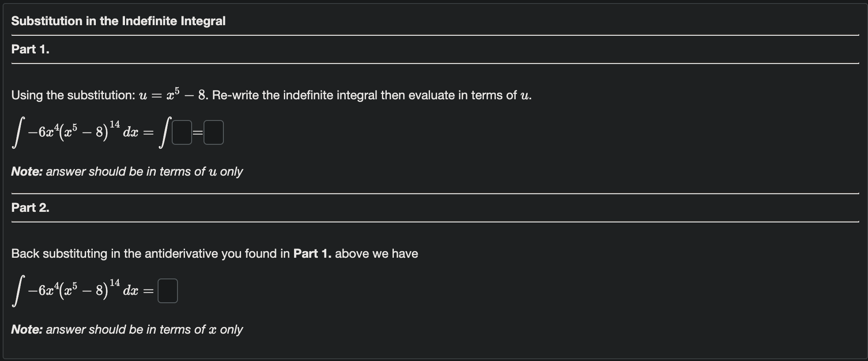Click the dx label in Part 1 integral
The height and width of the screenshot is (361, 868).
pos(131,132)
